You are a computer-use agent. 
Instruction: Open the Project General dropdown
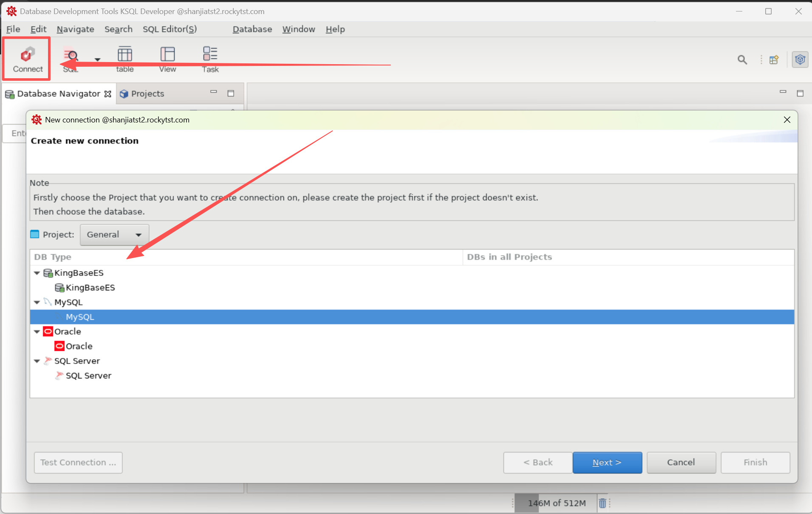[x=114, y=235]
